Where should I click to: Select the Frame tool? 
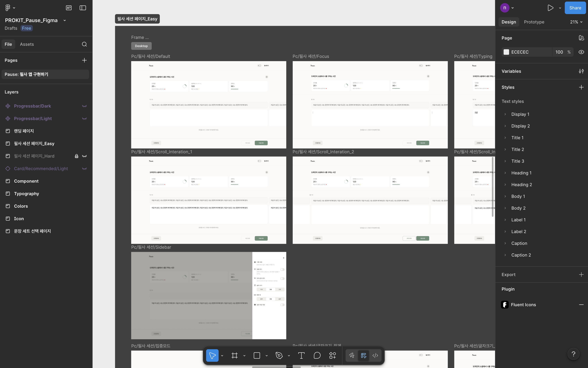coord(235,356)
